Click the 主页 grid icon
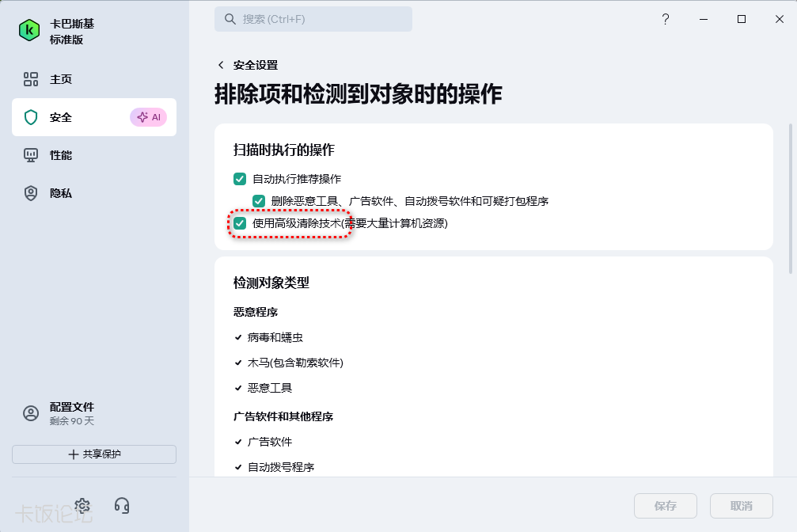The width and height of the screenshot is (797, 532). [31, 79]
